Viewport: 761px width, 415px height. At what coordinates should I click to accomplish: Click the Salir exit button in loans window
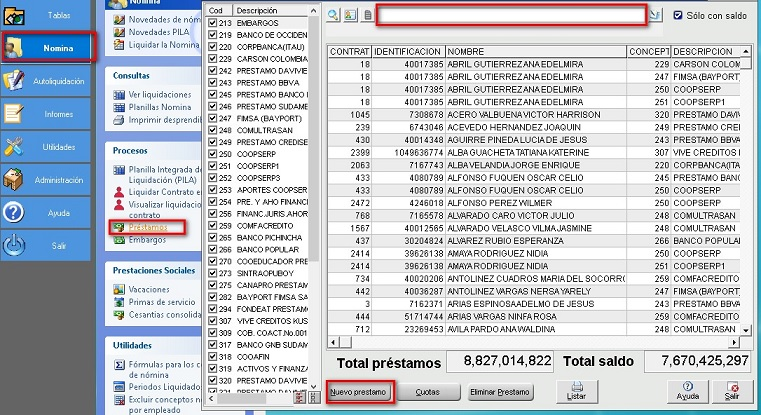pyautogui.click(x=734, y=390)
